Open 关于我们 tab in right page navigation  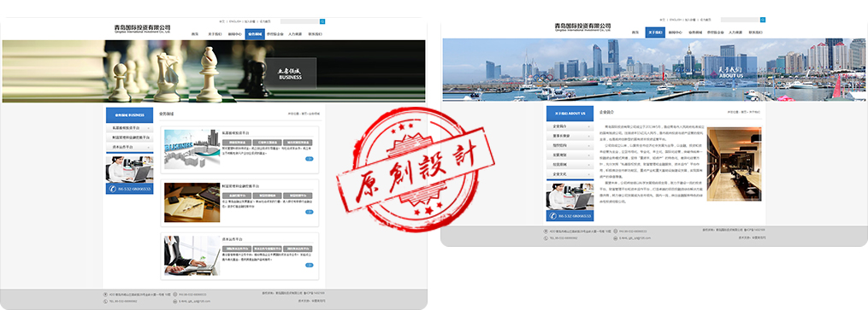[x=655, y=32]
